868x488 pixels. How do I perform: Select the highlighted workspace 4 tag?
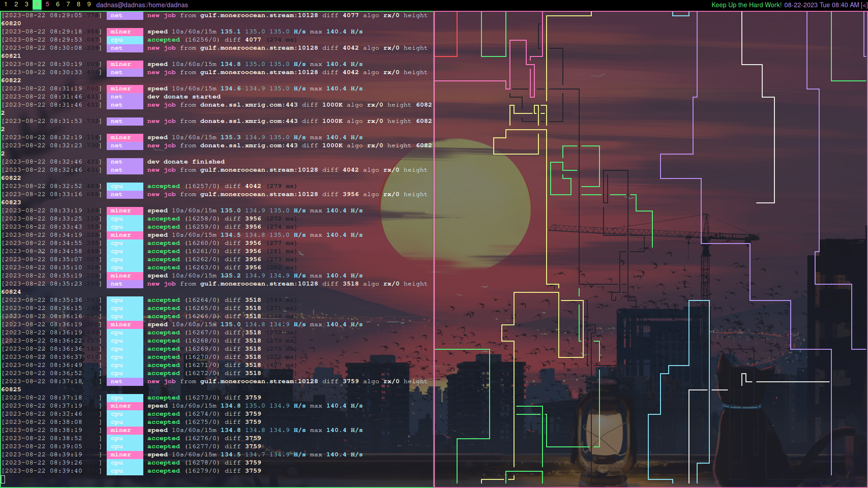(37, 5)
